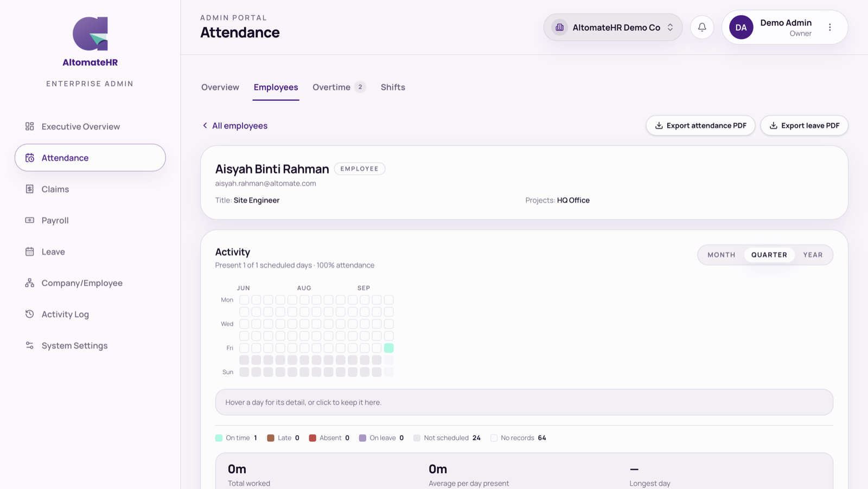Open the user menu three-dot icon
868x489 pixels.
point(829,27)
